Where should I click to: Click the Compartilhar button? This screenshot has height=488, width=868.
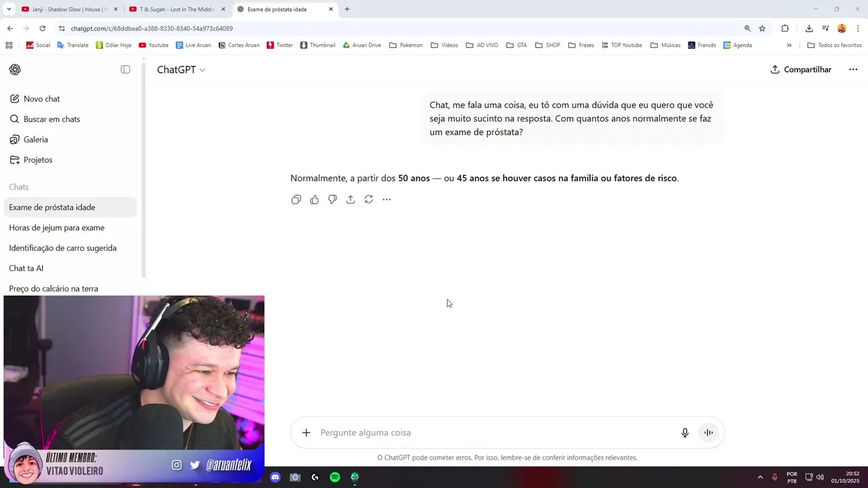[801, 70]
